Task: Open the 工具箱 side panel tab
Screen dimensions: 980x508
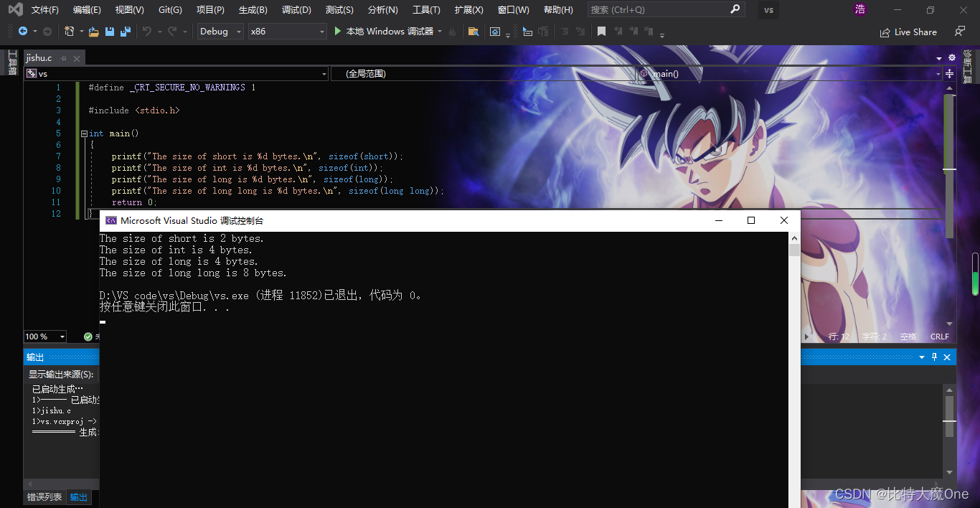Action: click(11, 62)
